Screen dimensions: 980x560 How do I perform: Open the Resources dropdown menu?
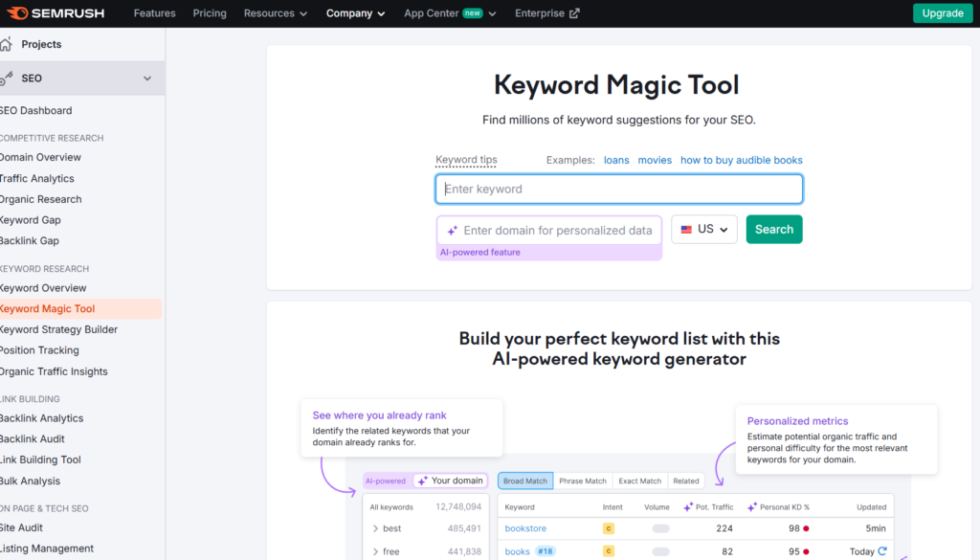click(275, 13)
